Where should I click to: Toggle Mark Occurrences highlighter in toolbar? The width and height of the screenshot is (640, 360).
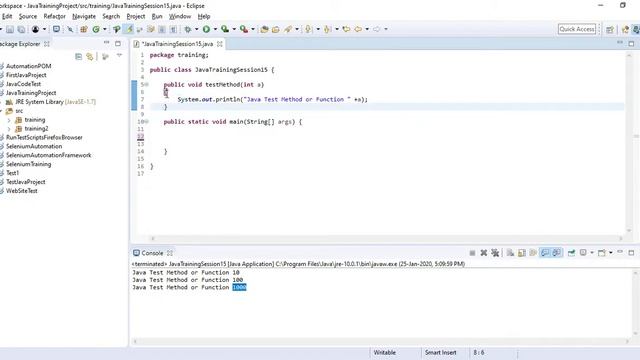pos(129,29)
